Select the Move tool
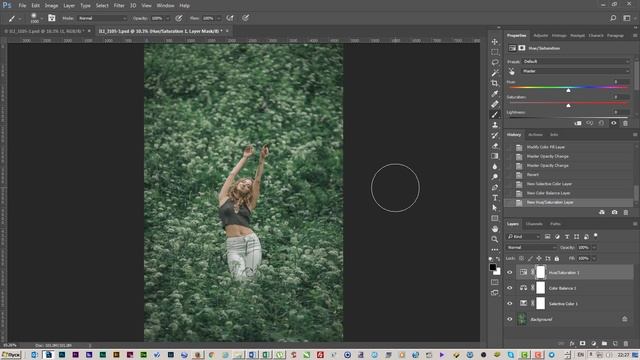Screen dimensions: 640x360 tap(495, 42)
